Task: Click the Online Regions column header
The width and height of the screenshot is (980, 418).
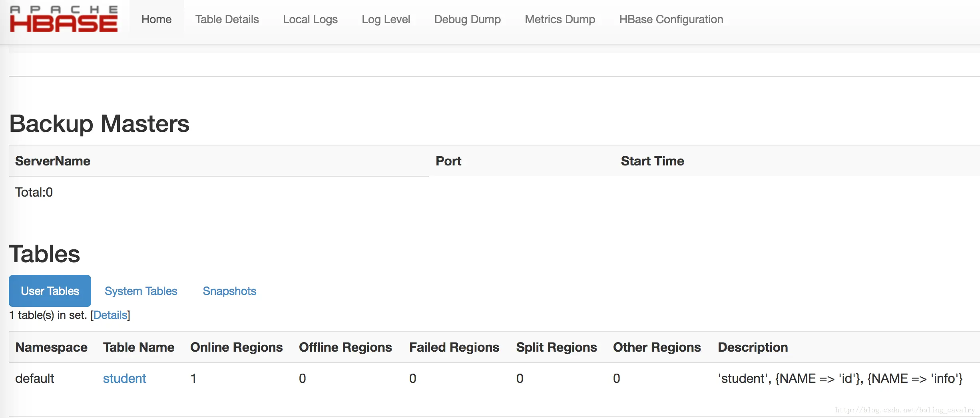Action: (236, 347)
